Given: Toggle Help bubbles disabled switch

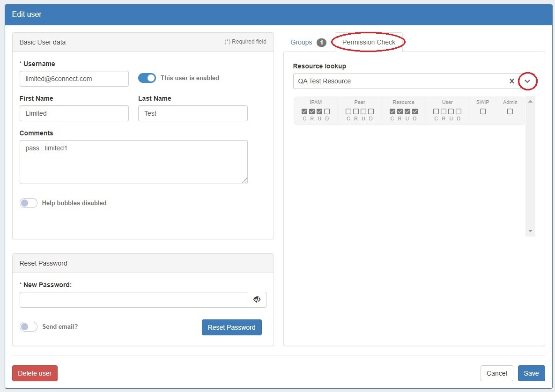Looking at the screenshot, I should 29,203.
